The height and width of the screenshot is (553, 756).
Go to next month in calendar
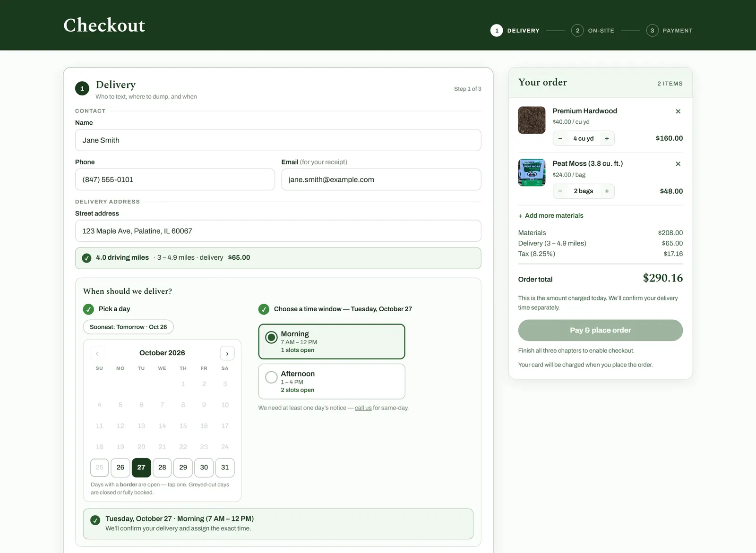pos(227,353)
